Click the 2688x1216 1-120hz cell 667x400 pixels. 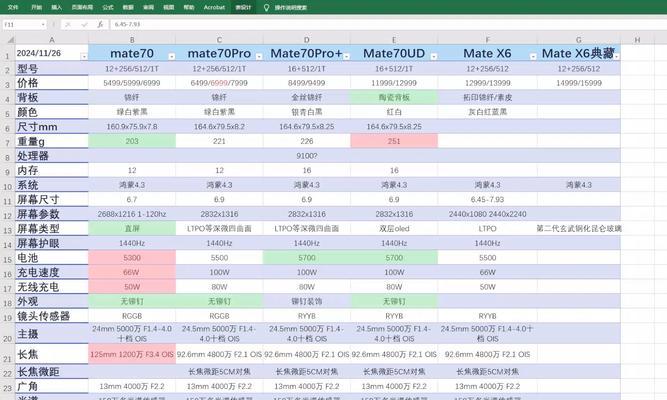tap(132, 214)
